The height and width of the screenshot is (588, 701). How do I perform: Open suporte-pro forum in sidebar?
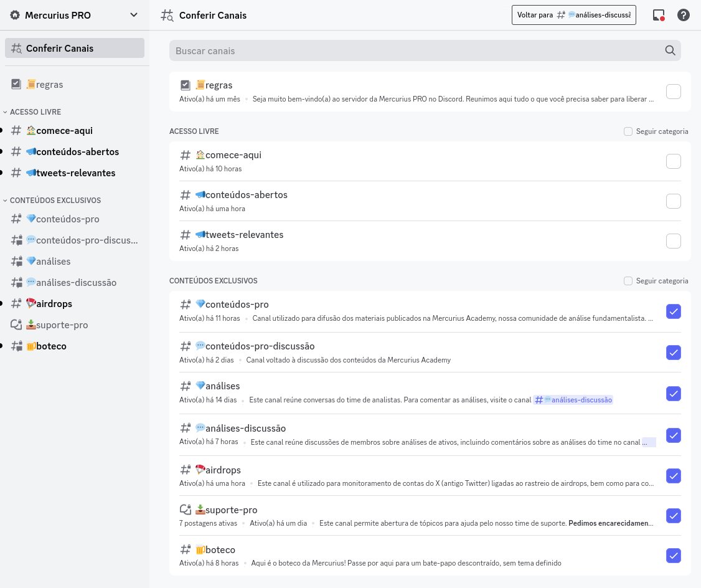(75, 325)
